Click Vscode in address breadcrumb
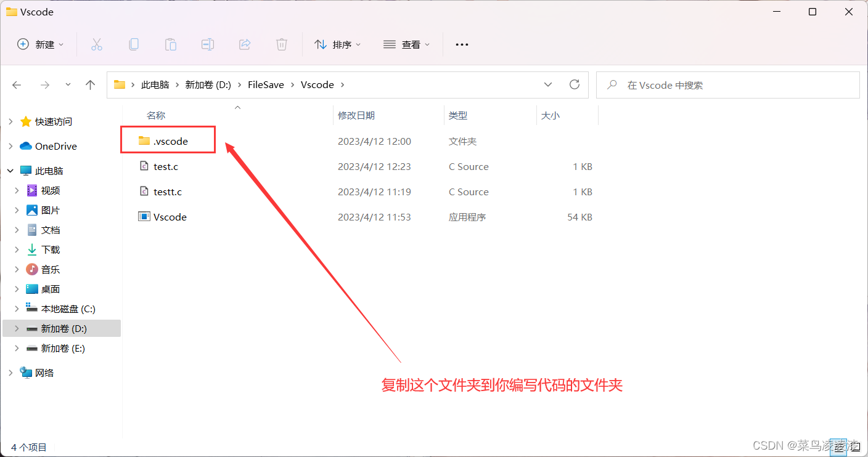 (x=317, y=85)
